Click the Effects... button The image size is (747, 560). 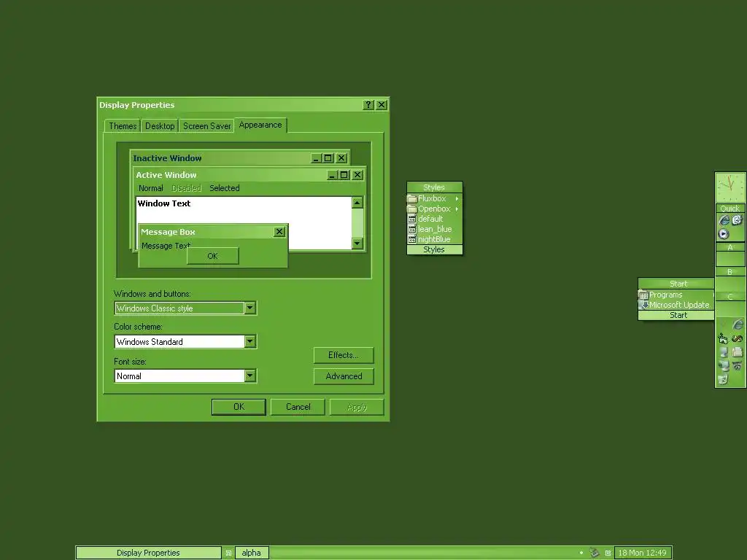pyautogui.click(x=344, y=355)
